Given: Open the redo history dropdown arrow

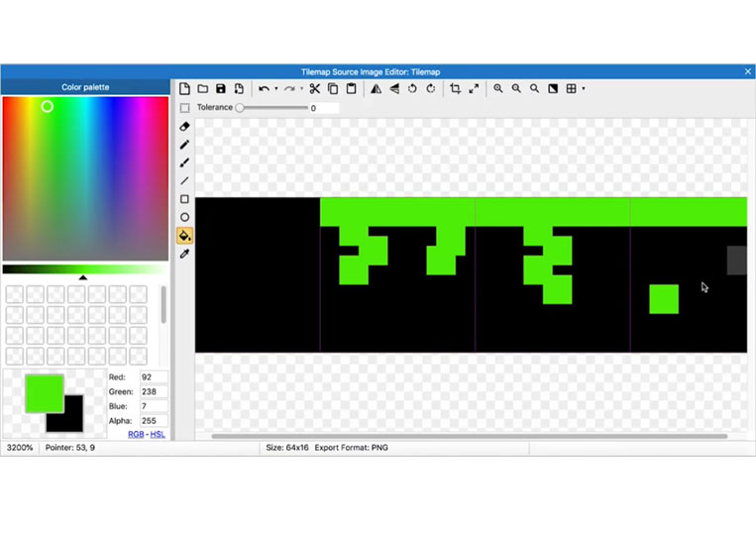Looking at the screenshot, I should tap(302, 89).
